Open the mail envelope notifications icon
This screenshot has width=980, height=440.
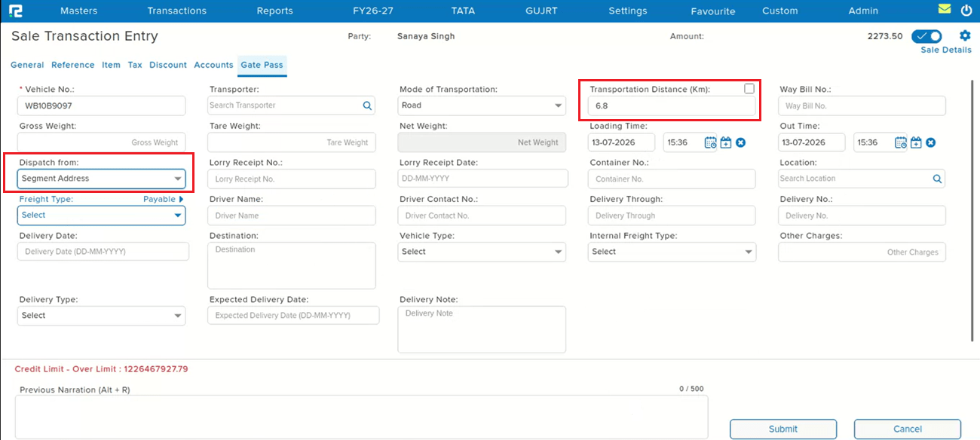[x=945, y=9]
